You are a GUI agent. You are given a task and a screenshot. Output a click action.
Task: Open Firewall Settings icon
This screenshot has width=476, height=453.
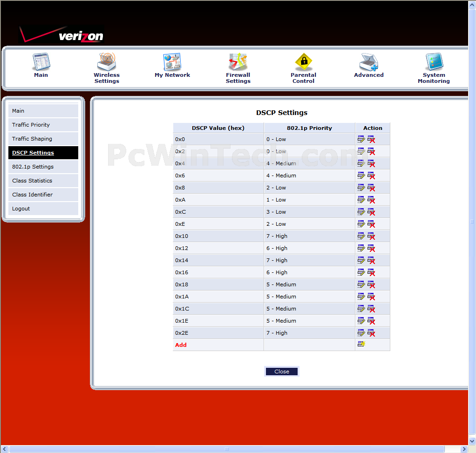[x=238, y=62]
